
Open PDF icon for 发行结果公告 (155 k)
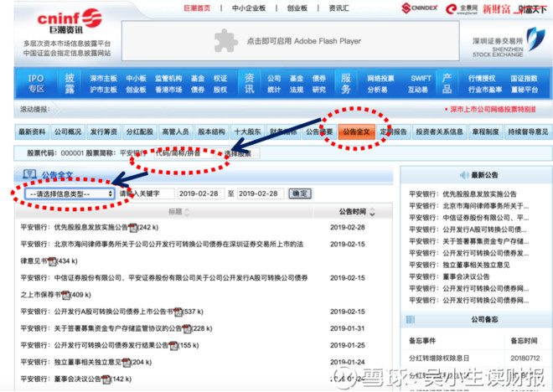pyautogui.click(x=173, y=346)
